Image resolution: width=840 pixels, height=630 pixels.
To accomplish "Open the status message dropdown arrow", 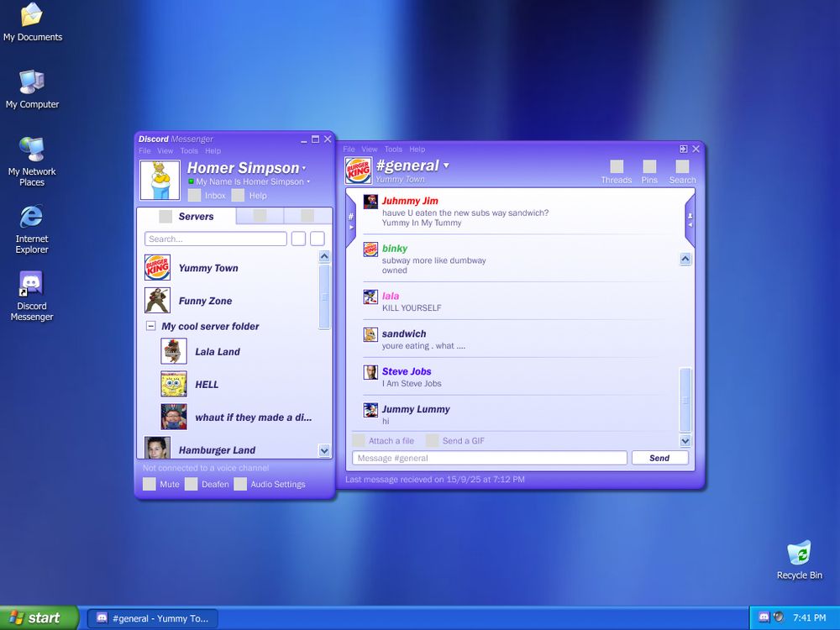I will pyautogui.click(x=308, y=181).
